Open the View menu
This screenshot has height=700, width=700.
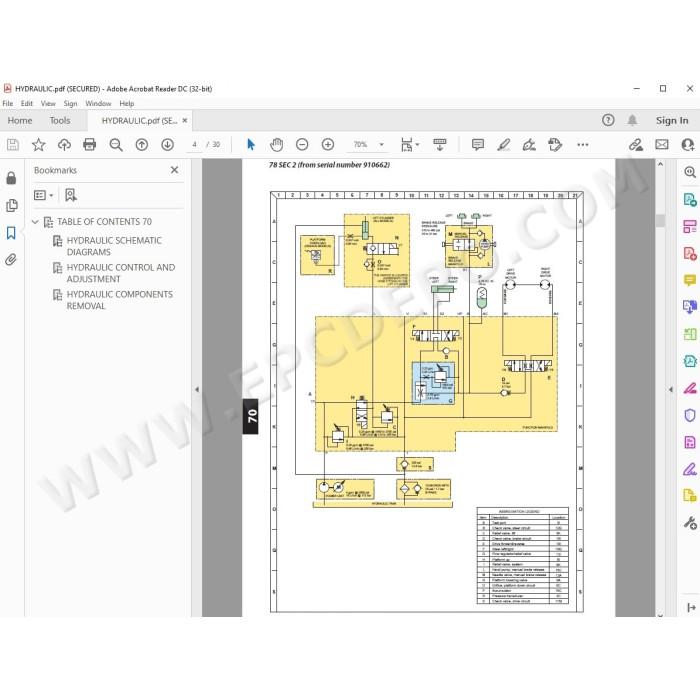pos(48,104)
